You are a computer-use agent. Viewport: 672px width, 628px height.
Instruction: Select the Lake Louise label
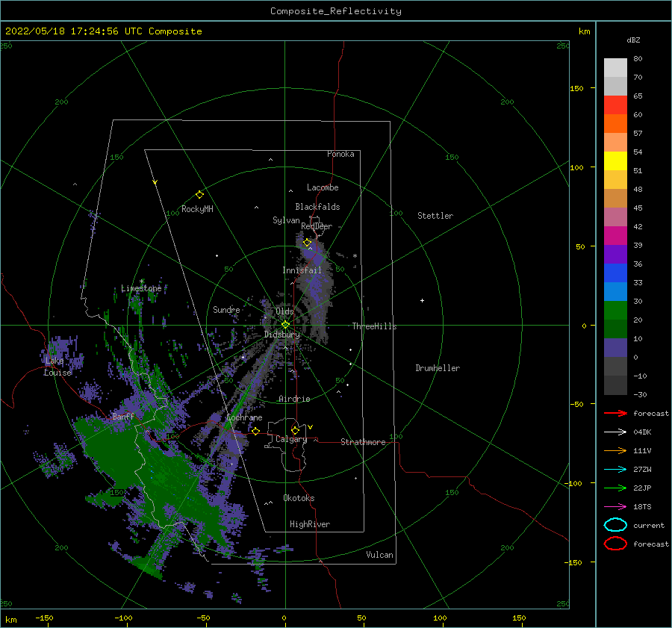click(x=57, y=367)
